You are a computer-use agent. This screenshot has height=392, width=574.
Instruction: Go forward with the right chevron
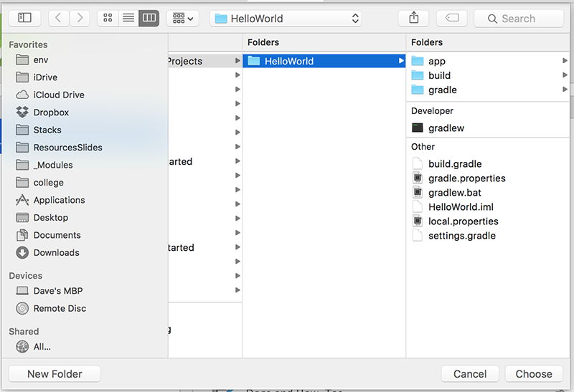tap(80, 18)
